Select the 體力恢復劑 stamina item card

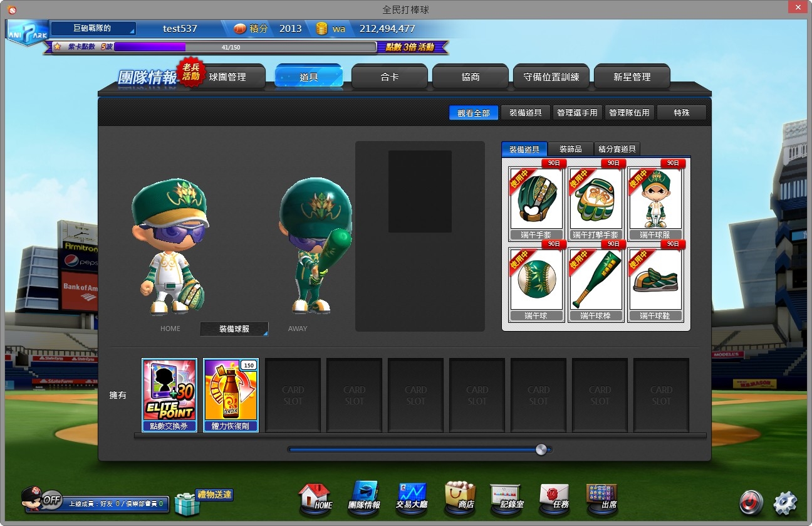[x=231, y=395]
